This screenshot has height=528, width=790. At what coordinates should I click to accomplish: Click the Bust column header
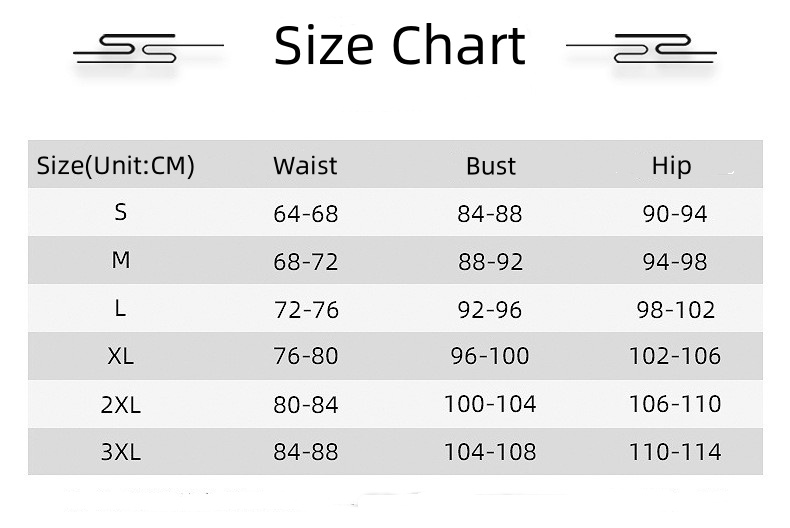(x=491, y=166)
